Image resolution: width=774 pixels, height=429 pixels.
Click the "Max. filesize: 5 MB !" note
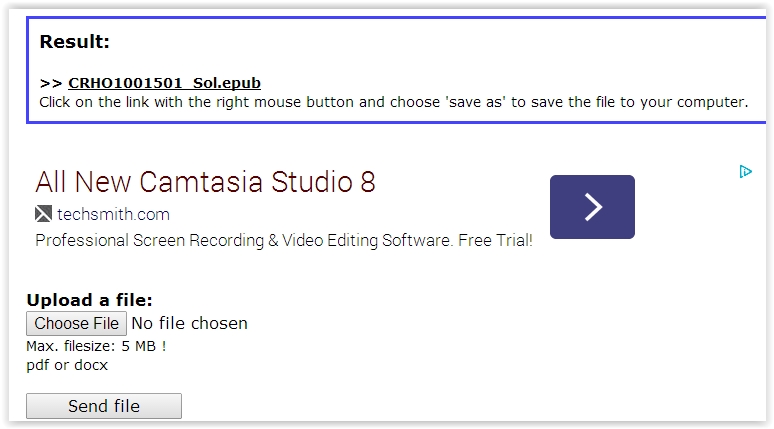96,347
